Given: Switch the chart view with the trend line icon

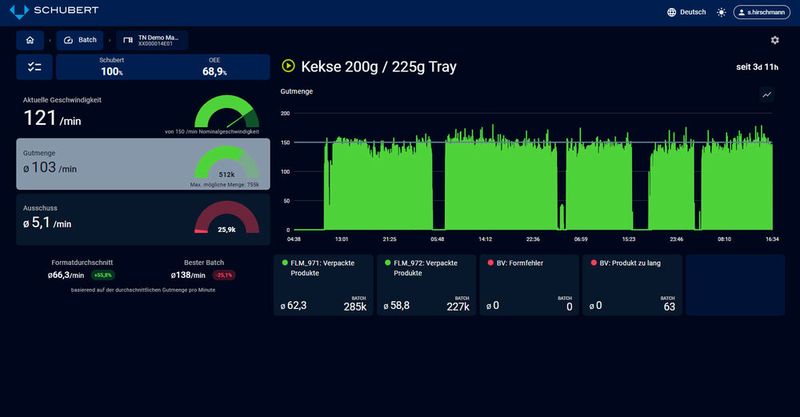Looking at the screenshot, I should click(x=766, y=94).
